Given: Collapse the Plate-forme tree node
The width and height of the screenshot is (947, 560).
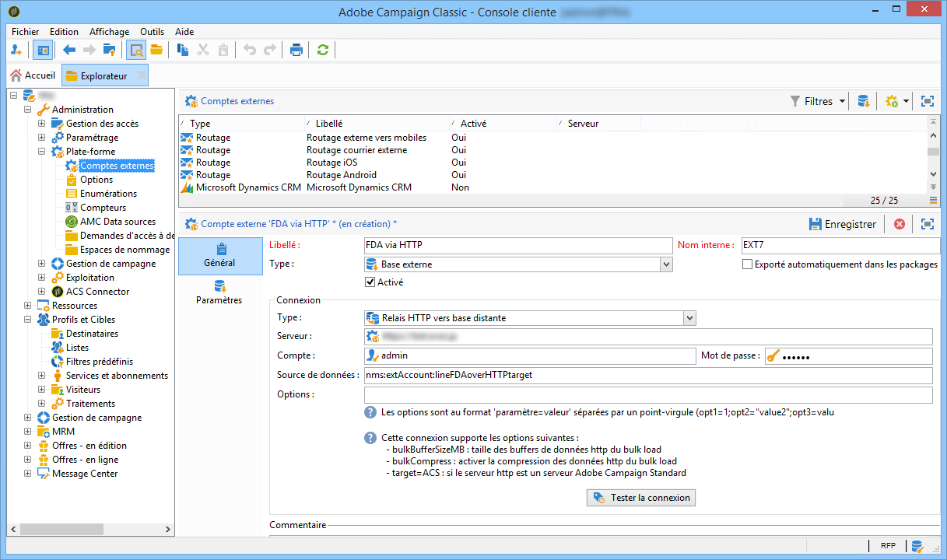Looking at the screenshot, I should point(42,152).
